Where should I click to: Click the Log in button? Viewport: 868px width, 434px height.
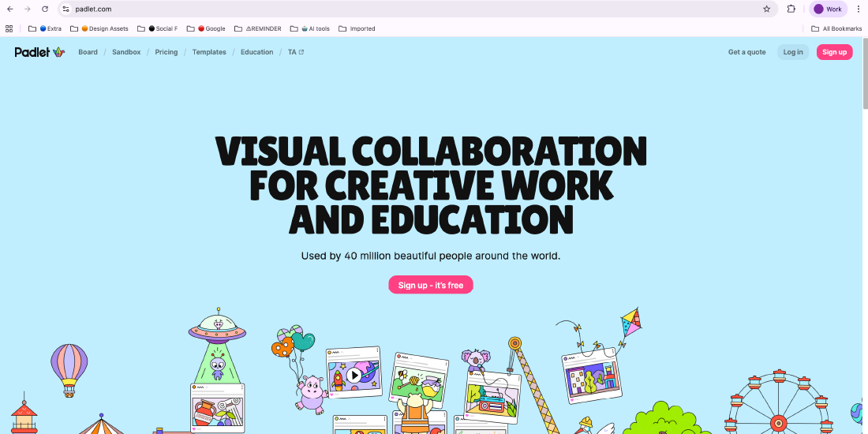(x=793, y=52)
